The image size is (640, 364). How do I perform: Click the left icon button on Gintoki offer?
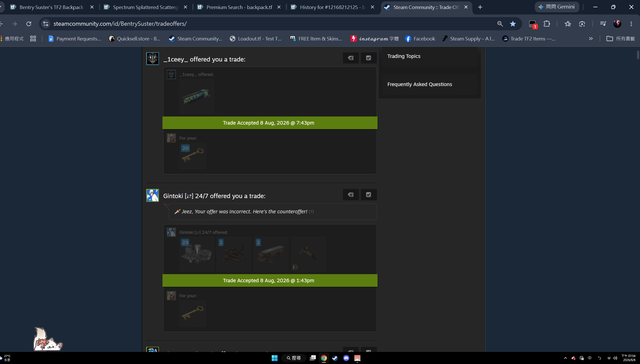[351, 195]
